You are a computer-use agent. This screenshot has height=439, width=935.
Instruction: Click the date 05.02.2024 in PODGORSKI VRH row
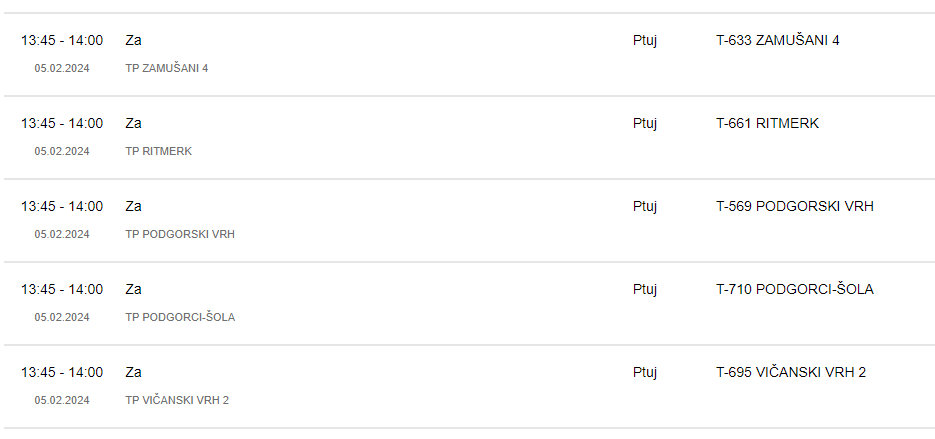[x=62, y=234]
